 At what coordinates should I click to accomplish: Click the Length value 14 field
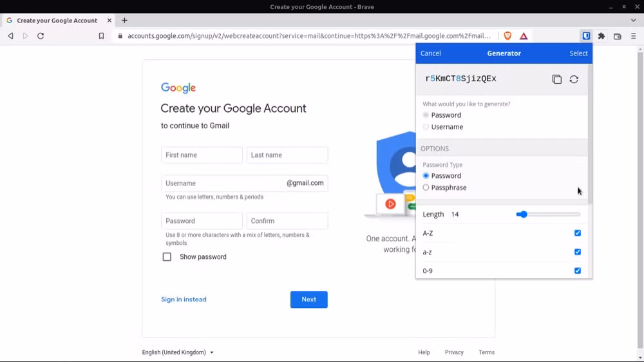pyautogui.click(x=455, y=214)
